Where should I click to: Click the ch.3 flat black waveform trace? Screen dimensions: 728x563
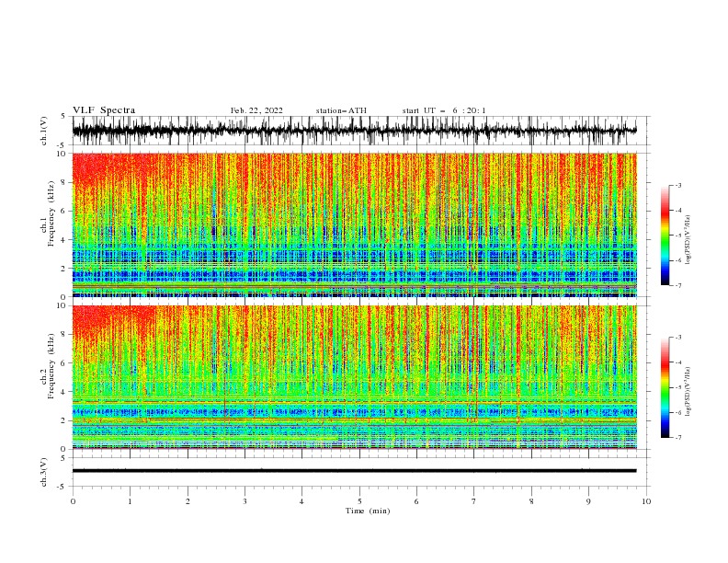tap(354, 471)
